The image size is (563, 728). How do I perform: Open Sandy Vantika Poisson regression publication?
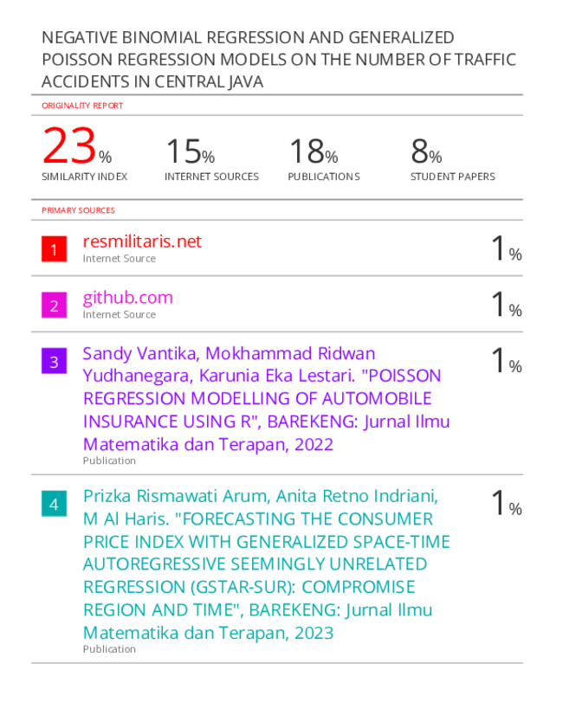pos(266,399)
